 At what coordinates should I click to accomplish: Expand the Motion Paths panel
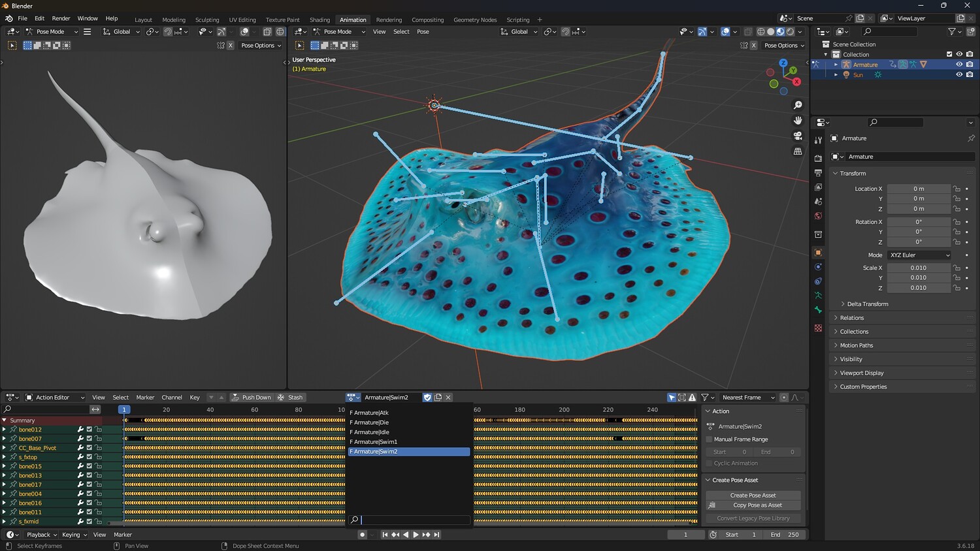pyautogui.click(x=856, y=345)
